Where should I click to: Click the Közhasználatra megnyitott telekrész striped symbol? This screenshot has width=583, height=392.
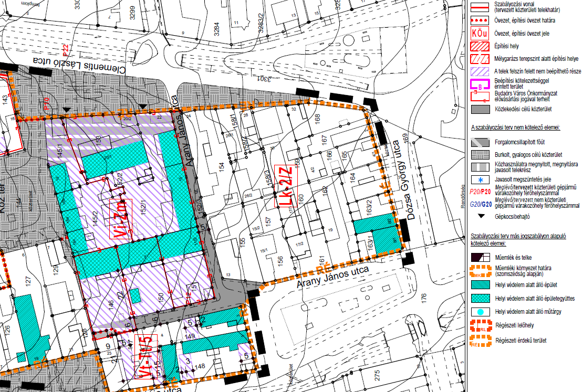coord(480,167)
